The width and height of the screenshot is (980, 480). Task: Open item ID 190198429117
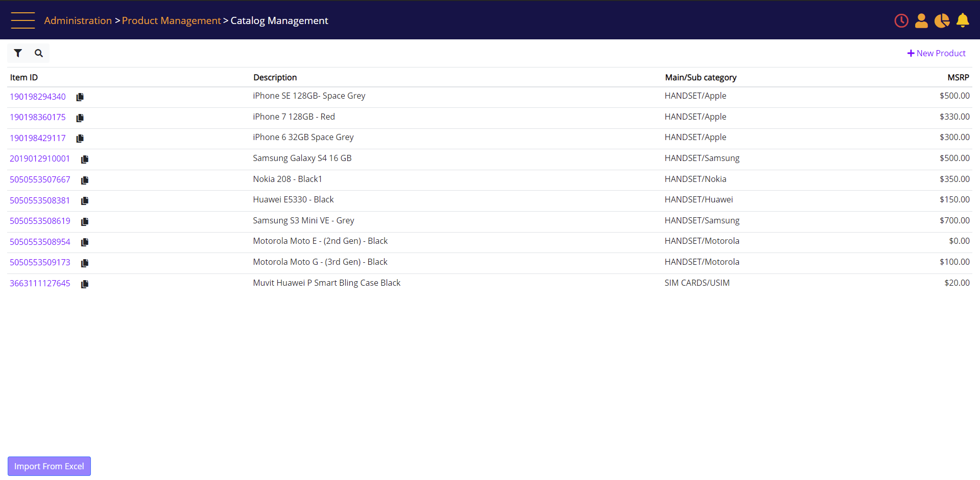[x=38, y=138]
